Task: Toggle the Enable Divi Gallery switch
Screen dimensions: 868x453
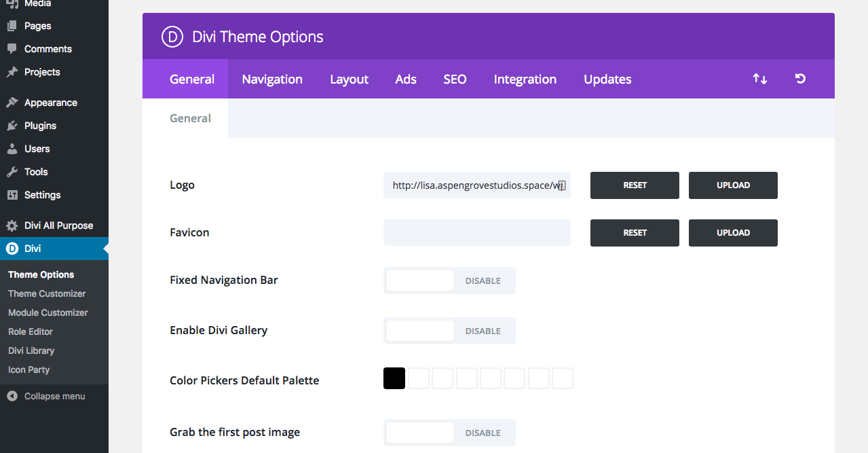Action: [x=449, y=331]
